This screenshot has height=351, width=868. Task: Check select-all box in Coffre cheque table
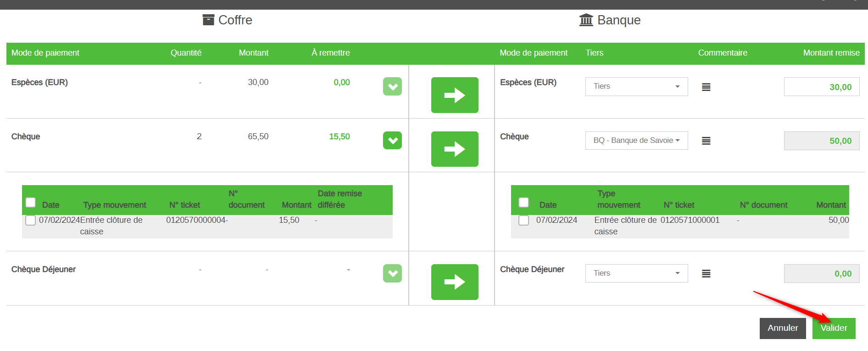click(31, 202)
